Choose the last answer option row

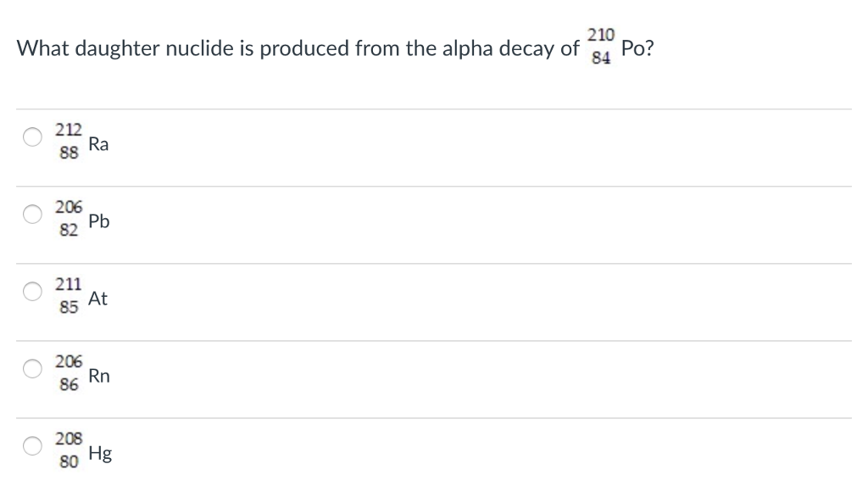point(339,453)
